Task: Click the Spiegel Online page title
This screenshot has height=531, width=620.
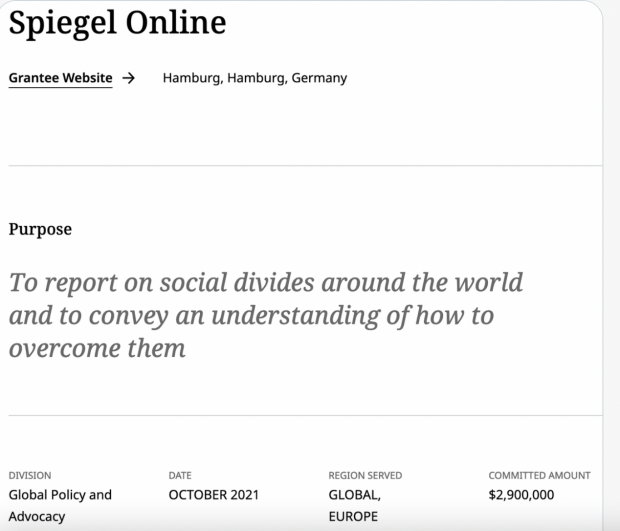Action: (117, 25)
